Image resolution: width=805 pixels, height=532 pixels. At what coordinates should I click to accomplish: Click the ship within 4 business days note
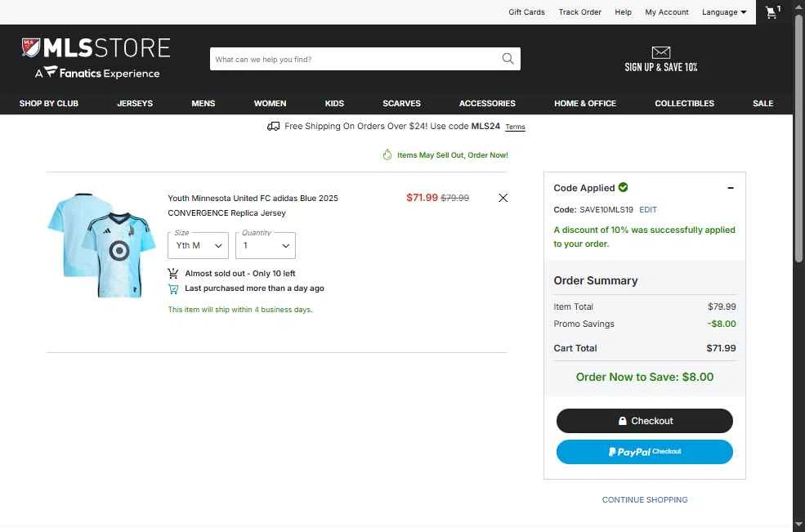pos(240,310)
